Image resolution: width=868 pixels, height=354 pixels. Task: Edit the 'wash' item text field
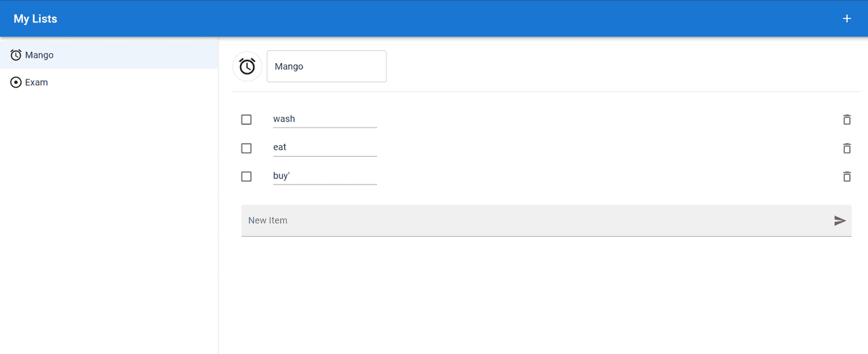[324, 119]
